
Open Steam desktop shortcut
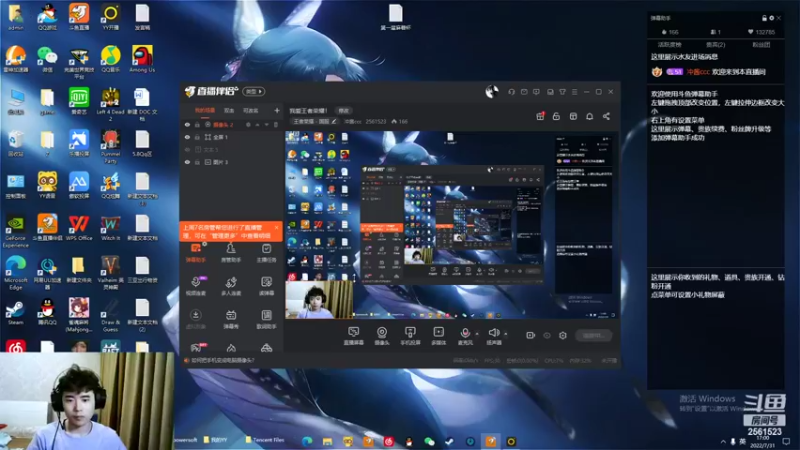tap(16, 312)
